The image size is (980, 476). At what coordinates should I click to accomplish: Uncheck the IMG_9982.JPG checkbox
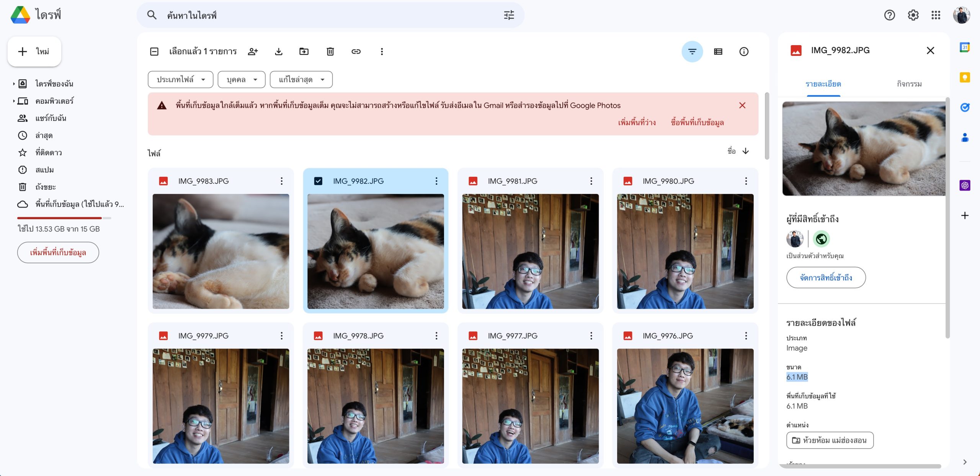[x=318, y=181]
